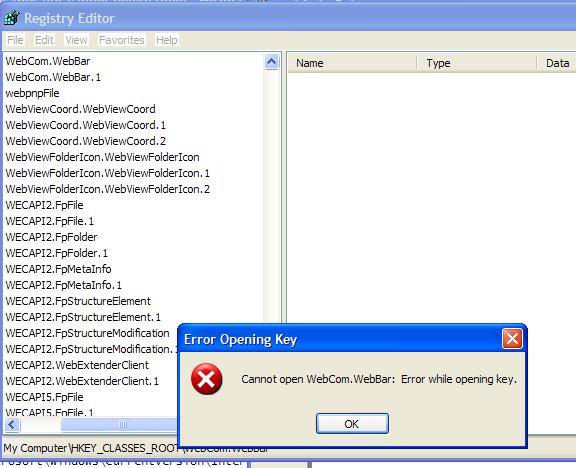This screenshot has height=468, width=576.
Task: Open the Help menu
Action: coord(167,40)
